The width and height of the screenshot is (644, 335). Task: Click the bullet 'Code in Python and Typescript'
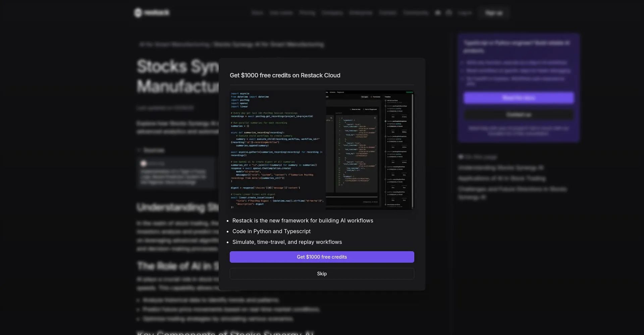[271, 231]
